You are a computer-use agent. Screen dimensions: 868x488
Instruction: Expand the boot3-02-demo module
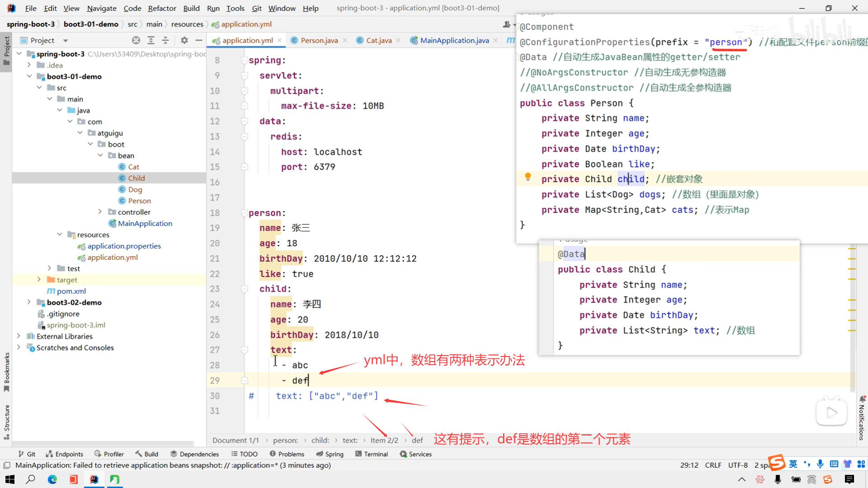coord(29,302)
